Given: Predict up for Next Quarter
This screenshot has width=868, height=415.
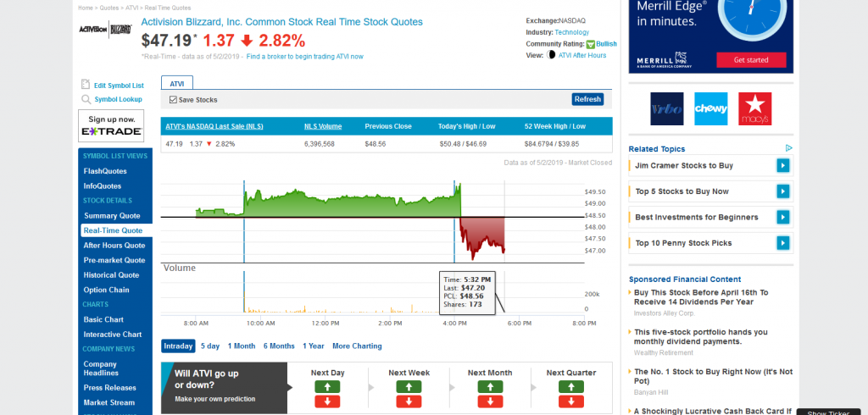Looking at the screenshot, I should [571, 386].
